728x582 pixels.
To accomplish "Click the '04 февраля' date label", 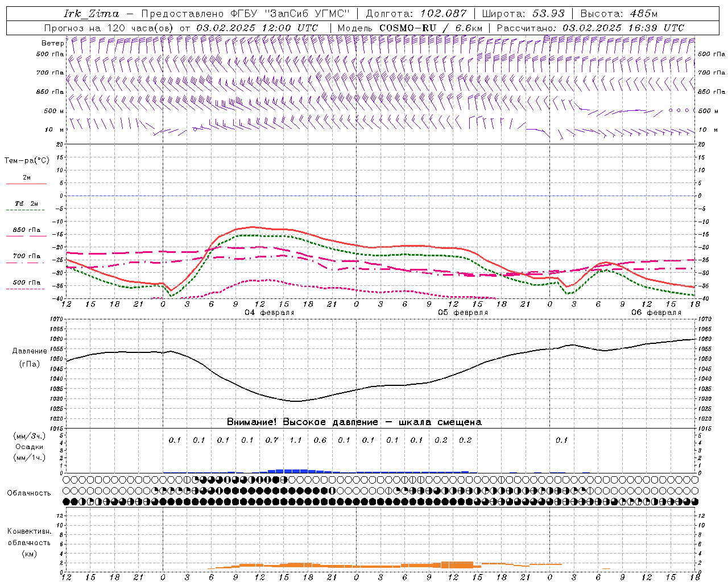I will point(269,313).
